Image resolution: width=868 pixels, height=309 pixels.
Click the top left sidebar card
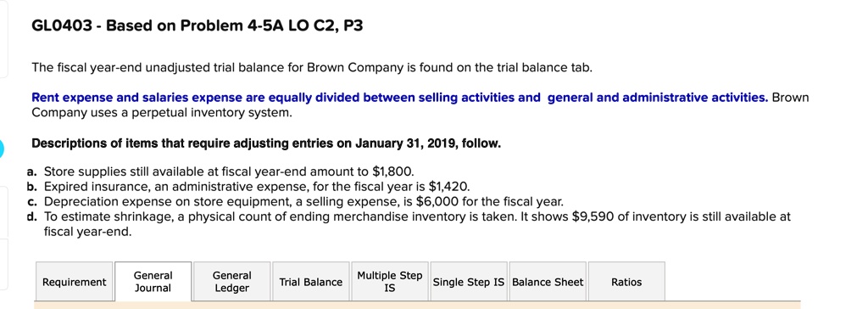(3, 39)
